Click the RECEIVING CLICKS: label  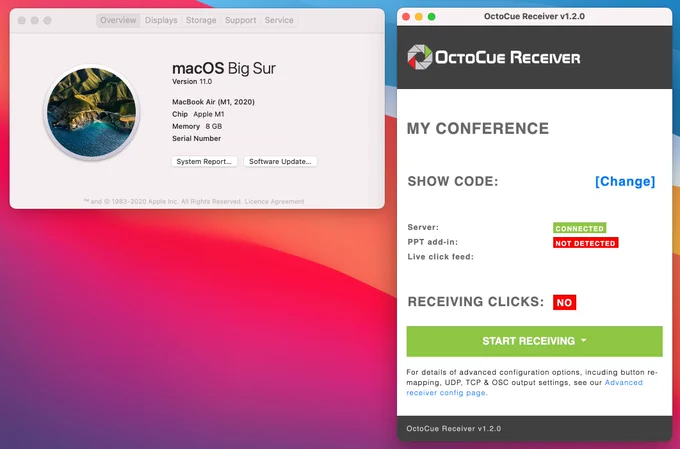(x=476, y=302)
